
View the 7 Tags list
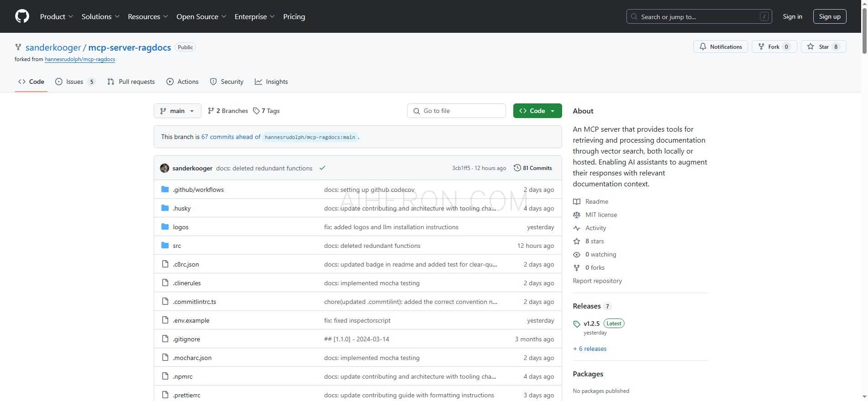click(266, 111)
